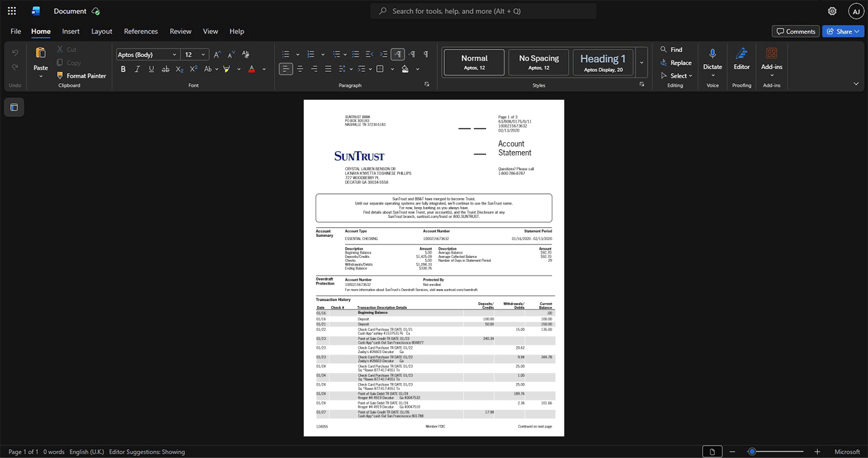Expand bullet list style dropdown arrow
Viewport: 868px width, 458px height.
point(297,55)
